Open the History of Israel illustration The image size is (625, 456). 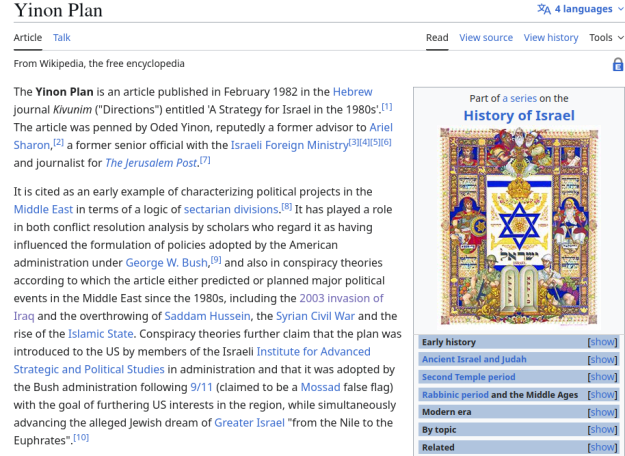point(519,226)
